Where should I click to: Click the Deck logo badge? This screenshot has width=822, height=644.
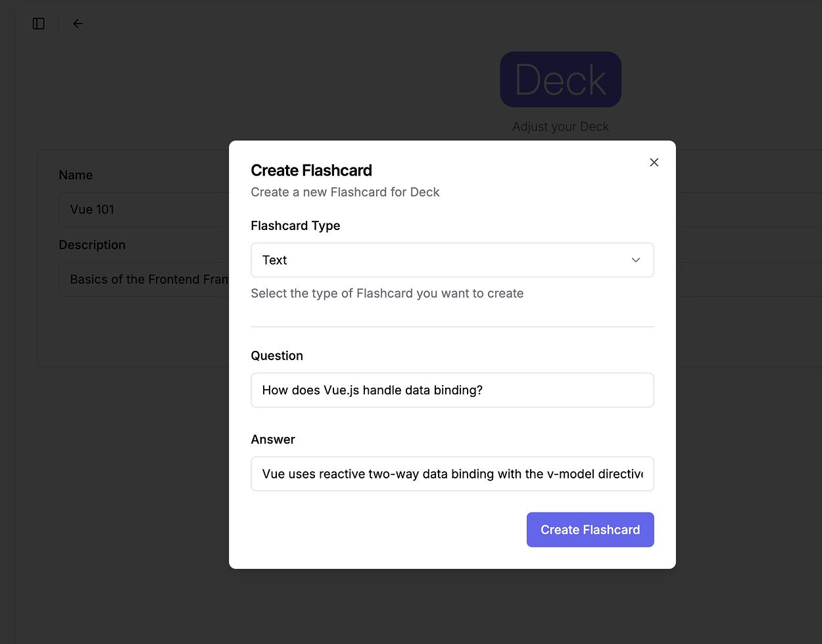pos(560,80)
